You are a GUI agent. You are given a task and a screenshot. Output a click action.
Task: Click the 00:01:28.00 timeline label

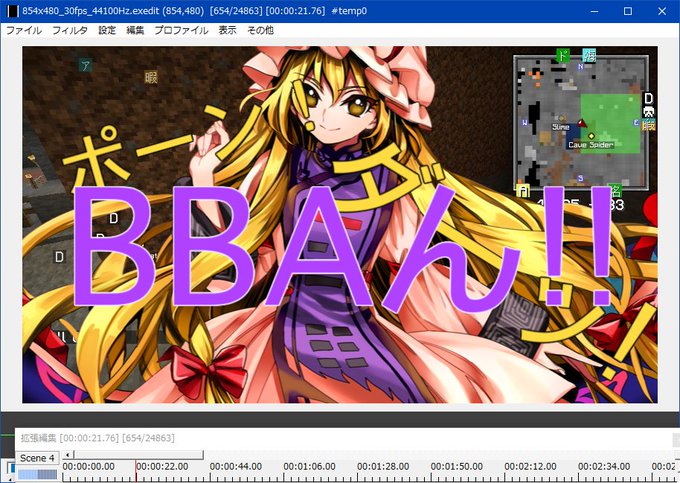pyautogui.click(x=383, y=467)
